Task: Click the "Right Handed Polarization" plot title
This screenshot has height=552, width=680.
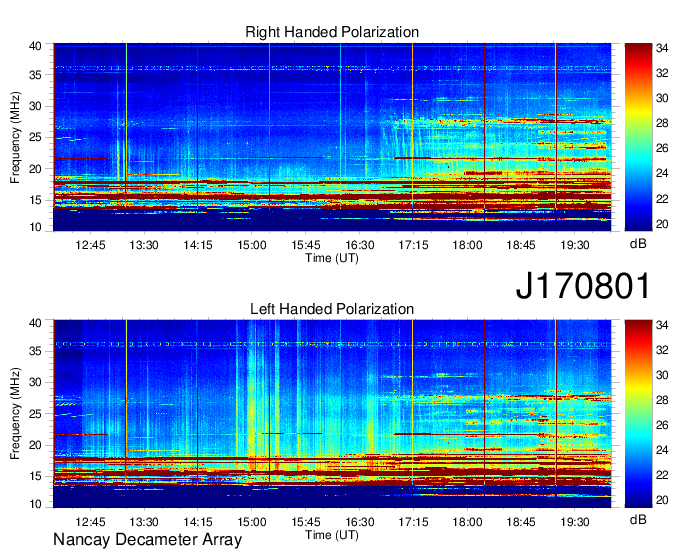Action: pyautogui.click(x=332, y=32)
